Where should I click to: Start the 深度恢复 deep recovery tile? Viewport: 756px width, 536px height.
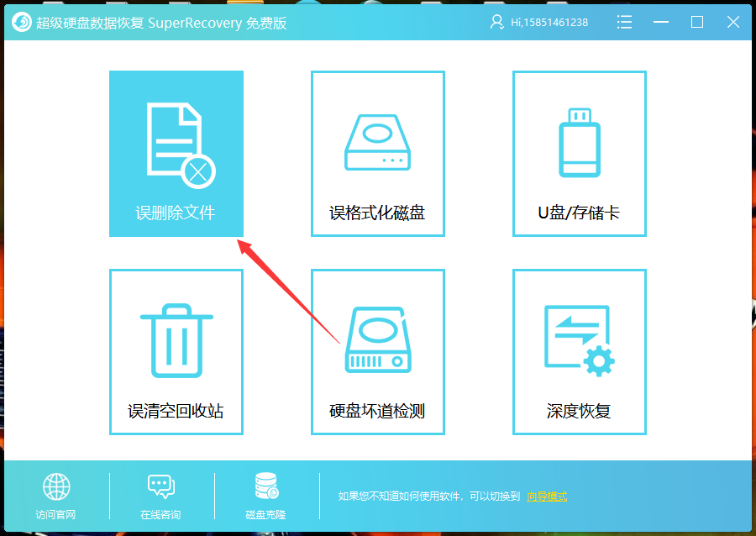click(579, 352)
